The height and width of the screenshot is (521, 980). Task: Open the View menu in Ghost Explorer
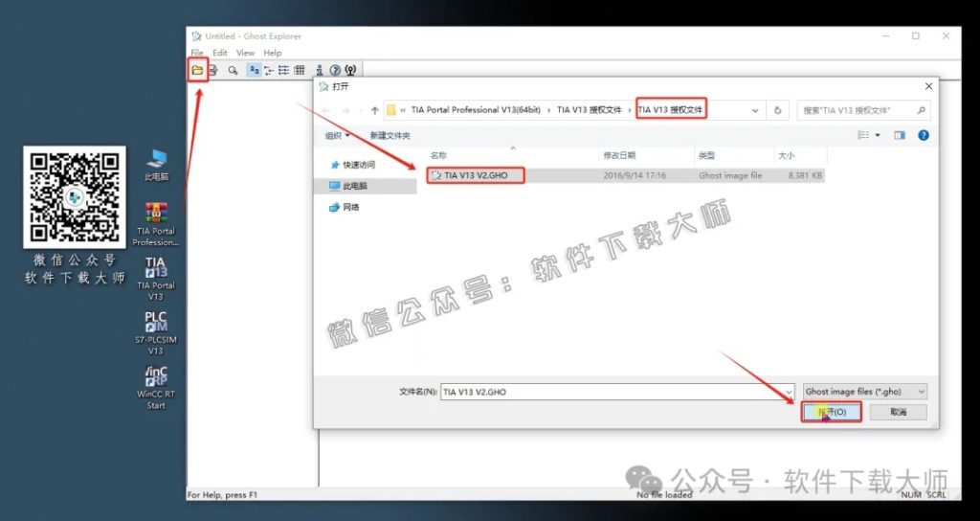point(245,54)
